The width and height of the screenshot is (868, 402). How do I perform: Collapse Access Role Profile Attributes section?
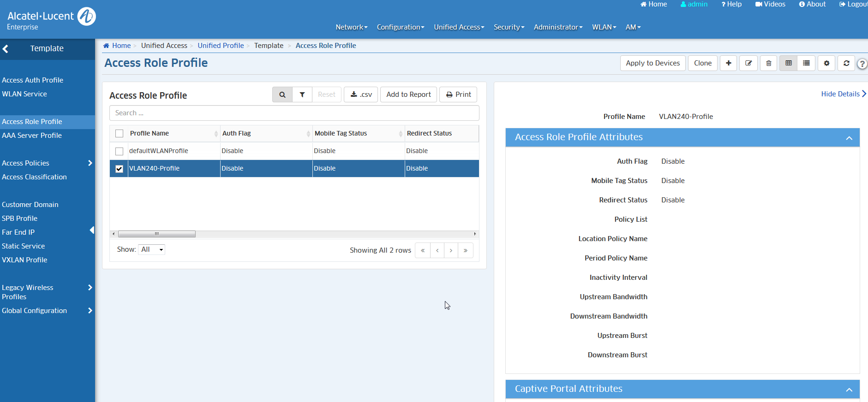pos(849,138)
